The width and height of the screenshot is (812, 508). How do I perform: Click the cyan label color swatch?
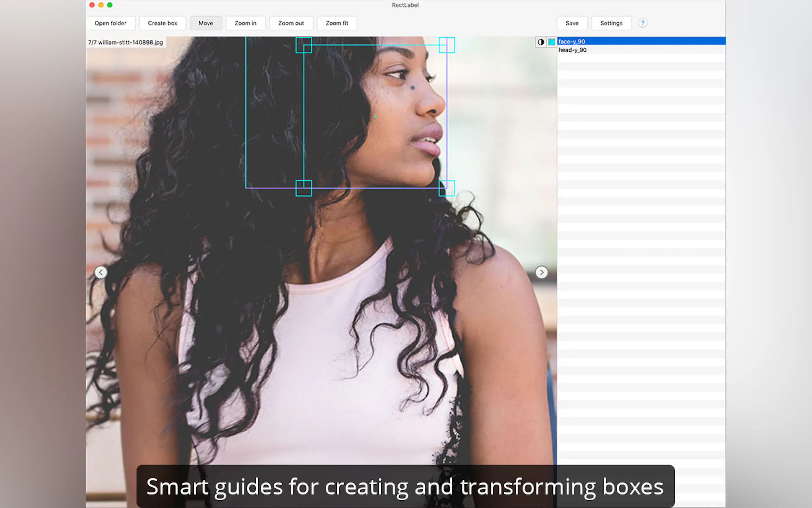[x=551, y=42]
